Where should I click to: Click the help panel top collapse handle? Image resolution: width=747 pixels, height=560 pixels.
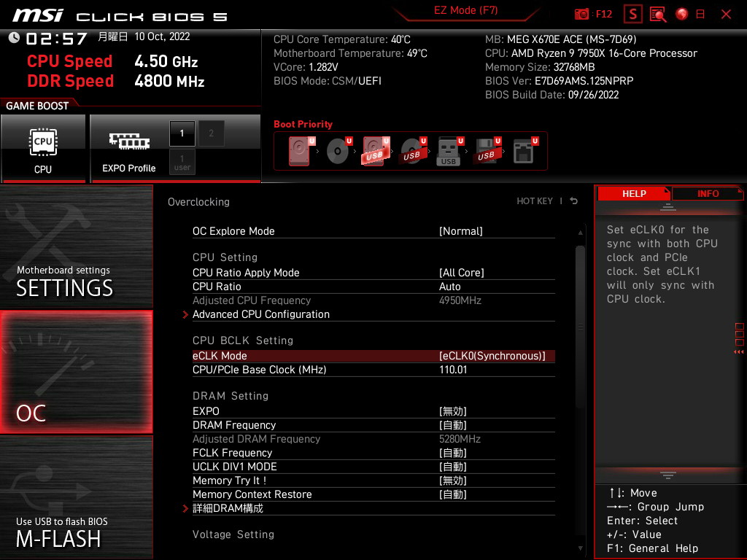pyautogui.click(x=668, y=207)
